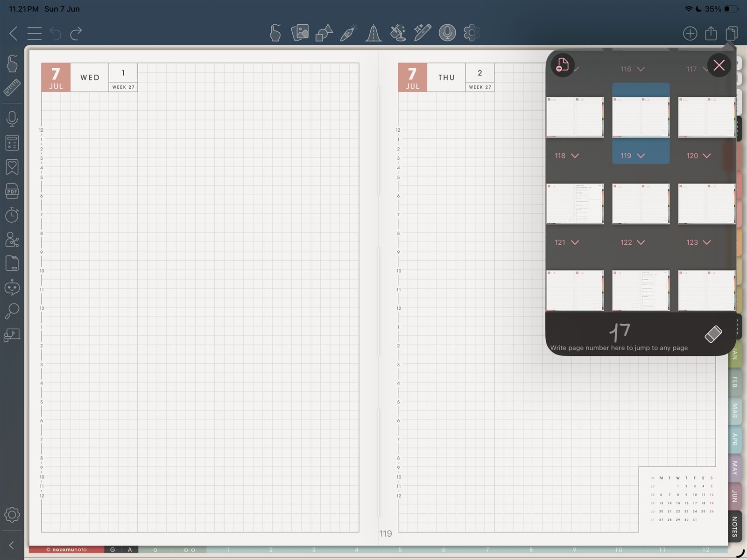Open the favorites bookmark icon
This screenshot has height=560, width=747.
[x=12, y=167]
